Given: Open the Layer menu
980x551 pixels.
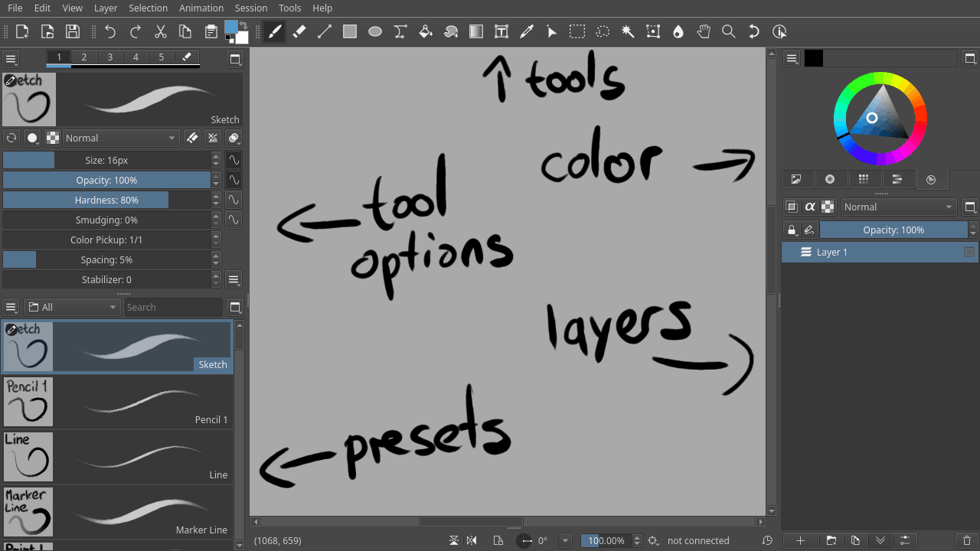Looking at the screenshot, I should (x=106, y=8).
